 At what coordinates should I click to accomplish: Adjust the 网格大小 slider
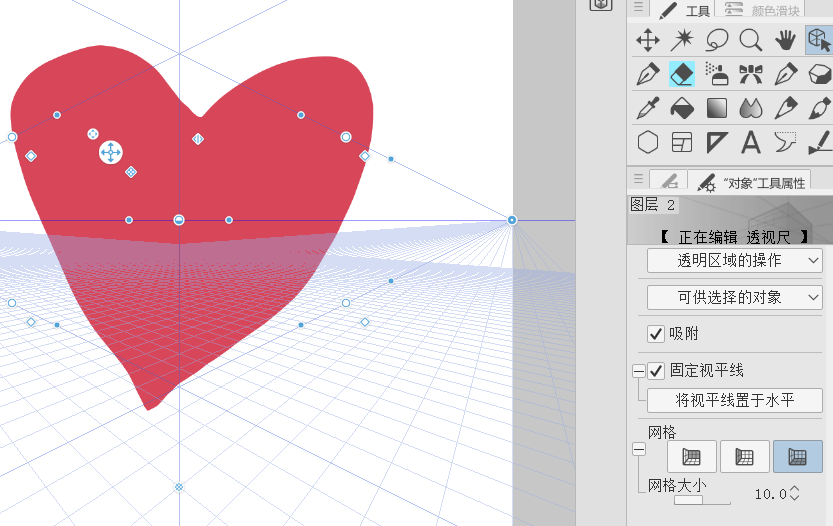(x=702, y=500)
